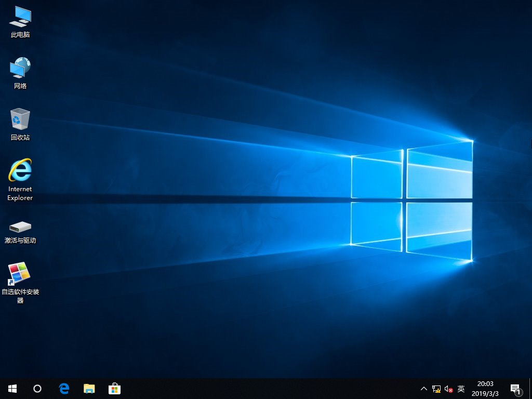Image resolution: width=532 pixels, height=399 pixels.
Task: Open the network status tray icon
Action: coord(436,389)
